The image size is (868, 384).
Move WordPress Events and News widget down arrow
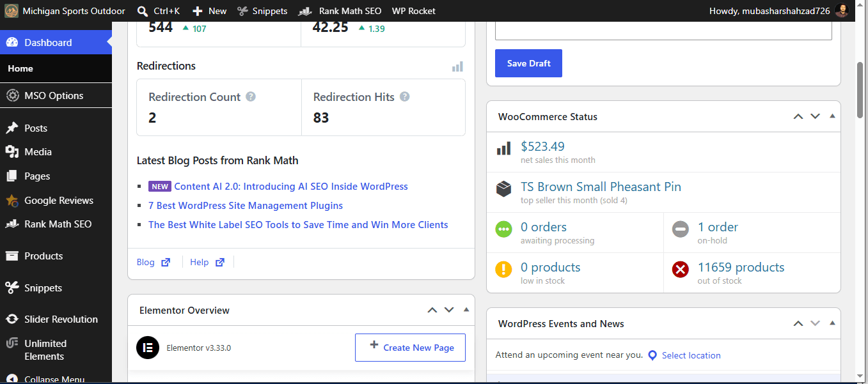click(815, 323)
